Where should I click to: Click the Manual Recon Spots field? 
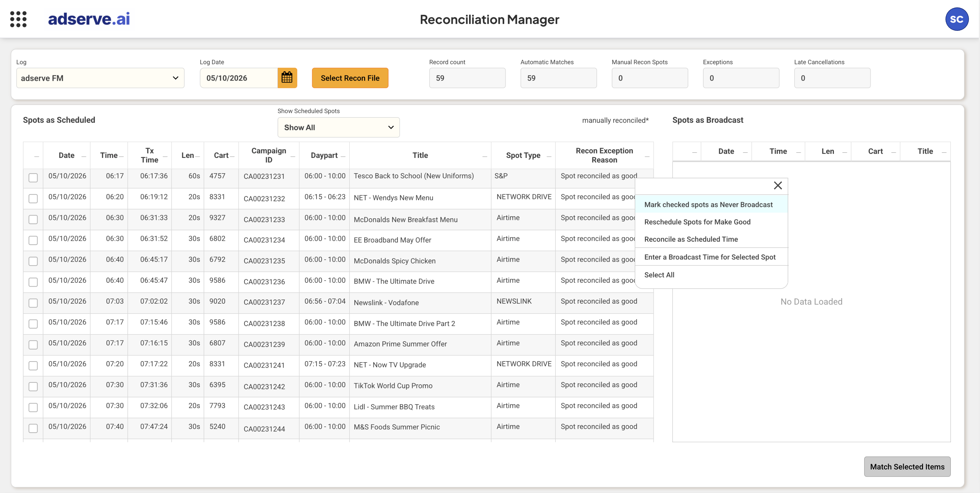pos(650,78)
